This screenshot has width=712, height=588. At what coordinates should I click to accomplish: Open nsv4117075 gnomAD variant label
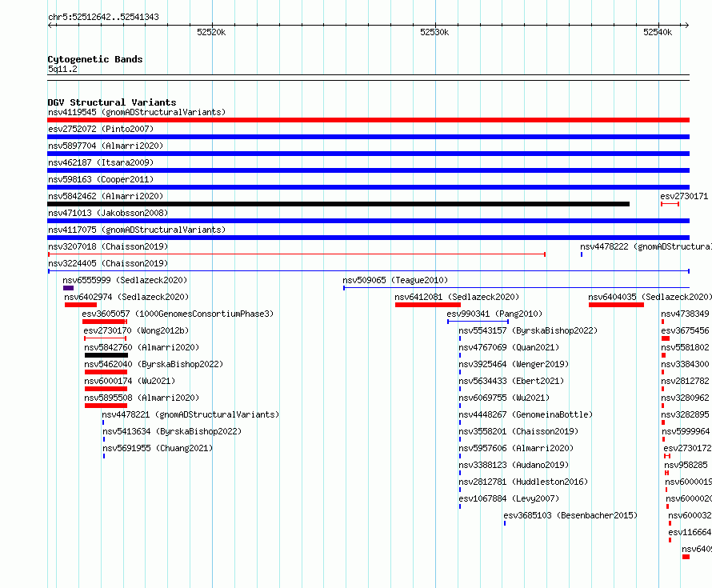click(137, 230)
